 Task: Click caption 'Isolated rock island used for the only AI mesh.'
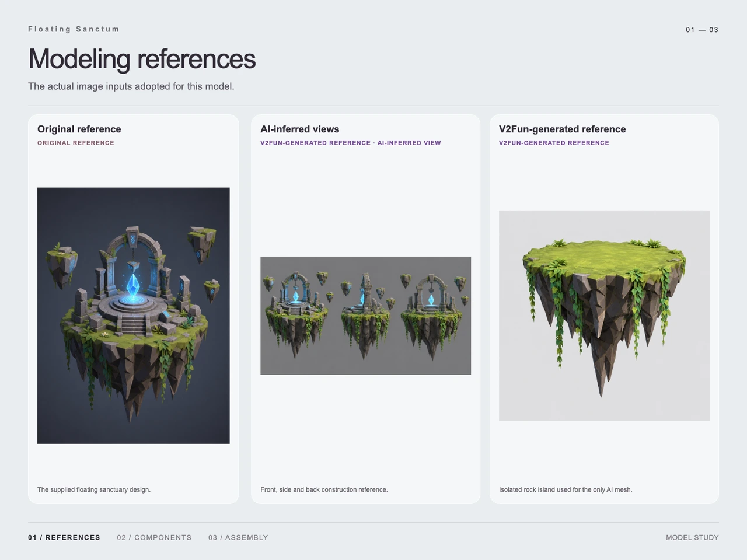point(566,489)
